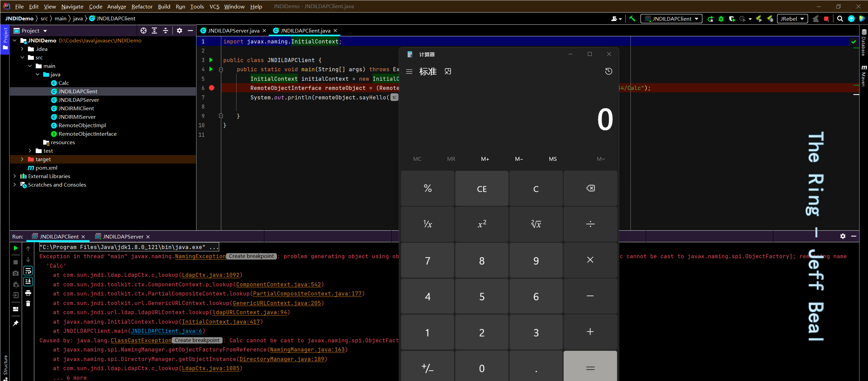
Task: Click the green Build hammer icon
Action: coord(632,19)
